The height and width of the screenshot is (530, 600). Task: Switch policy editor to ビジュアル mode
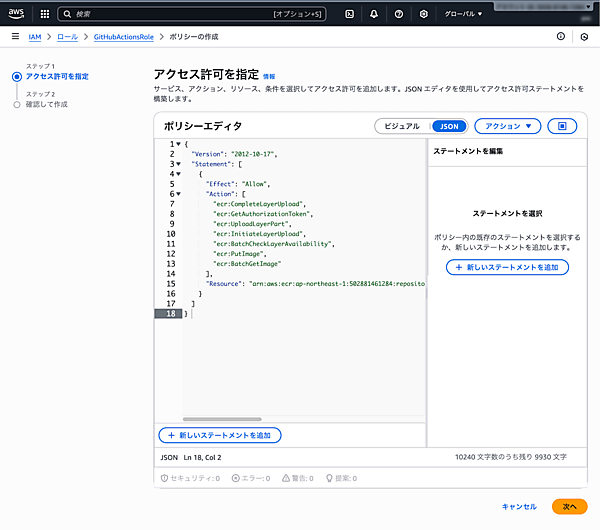tap(402, 126)
